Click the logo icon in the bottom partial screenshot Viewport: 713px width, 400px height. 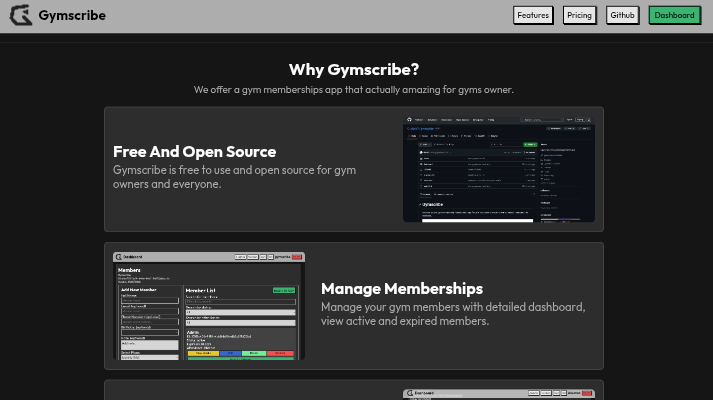click(409, 394)
